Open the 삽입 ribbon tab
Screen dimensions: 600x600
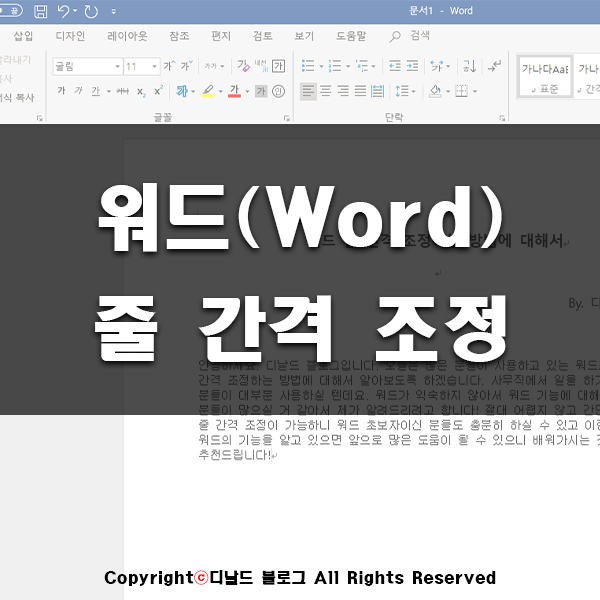tap(23, 36)
